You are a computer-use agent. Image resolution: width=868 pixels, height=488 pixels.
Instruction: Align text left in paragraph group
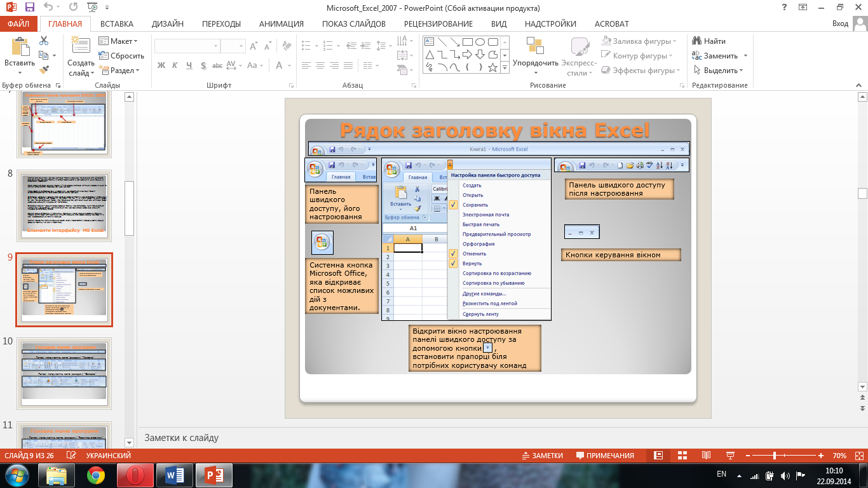306,65
